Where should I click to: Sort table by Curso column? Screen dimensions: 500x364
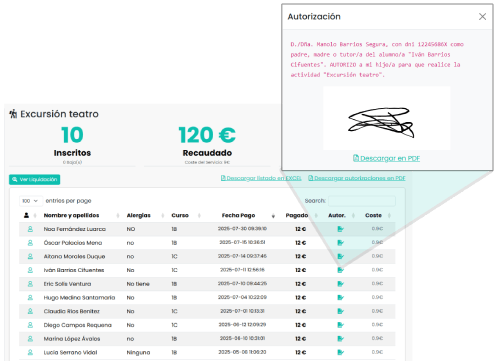pyautogui.click(x=180, y=215)
